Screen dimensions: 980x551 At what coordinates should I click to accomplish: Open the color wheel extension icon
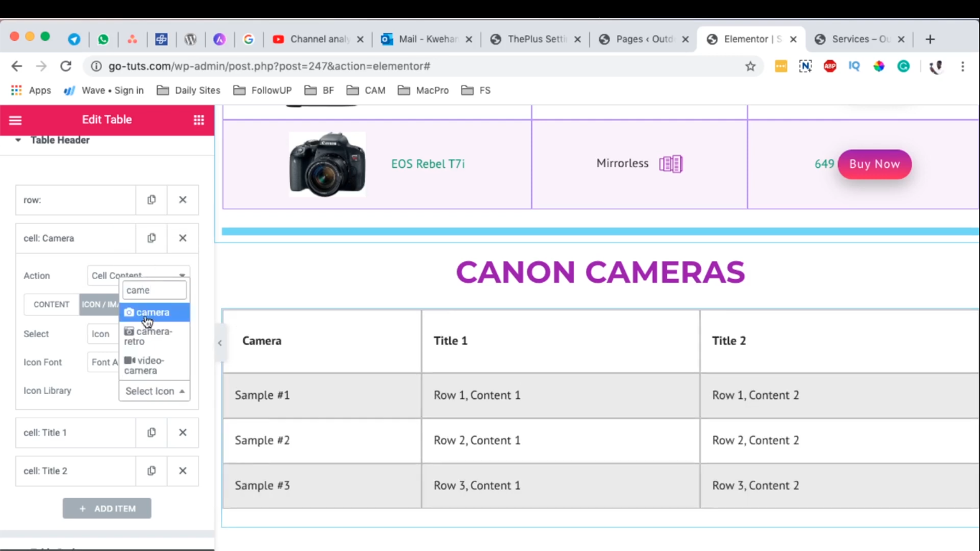coord(879,66)
